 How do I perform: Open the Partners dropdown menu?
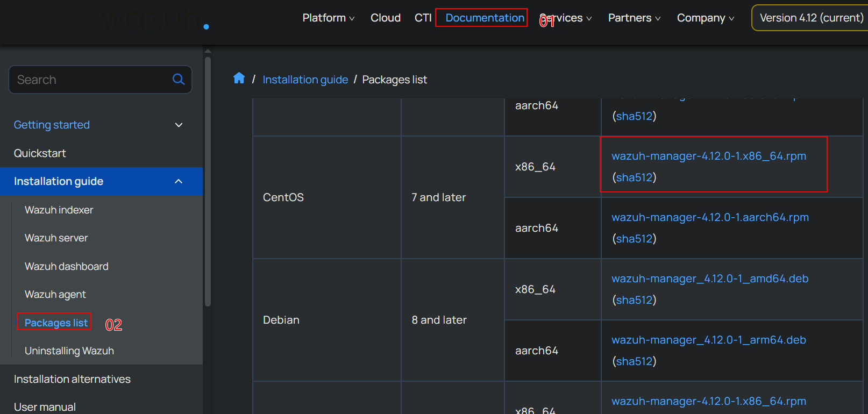(635, 18)
